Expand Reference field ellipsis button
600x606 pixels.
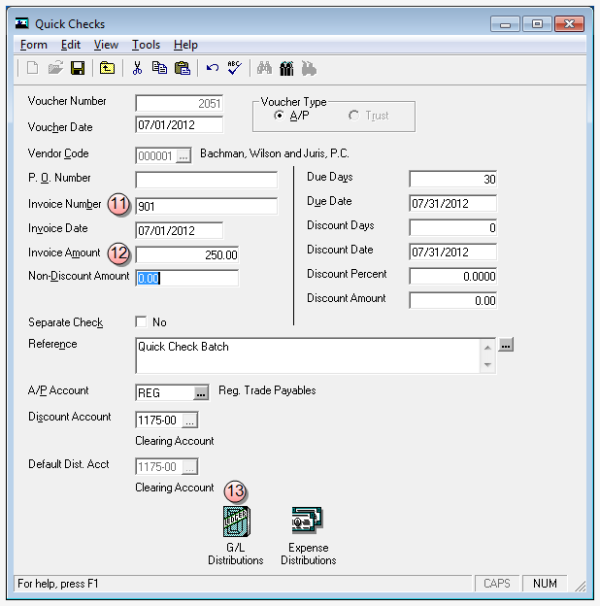(x=506, y=345)
